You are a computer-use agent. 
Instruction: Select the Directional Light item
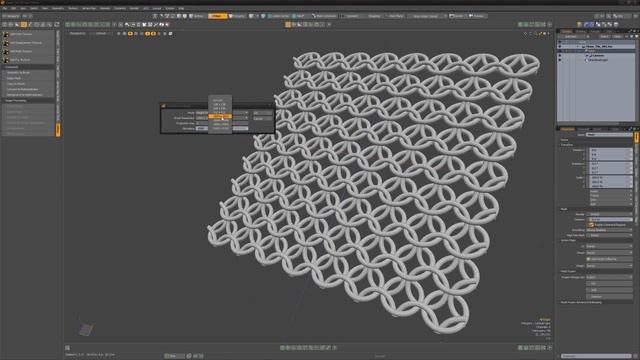(x=598, y=60)
